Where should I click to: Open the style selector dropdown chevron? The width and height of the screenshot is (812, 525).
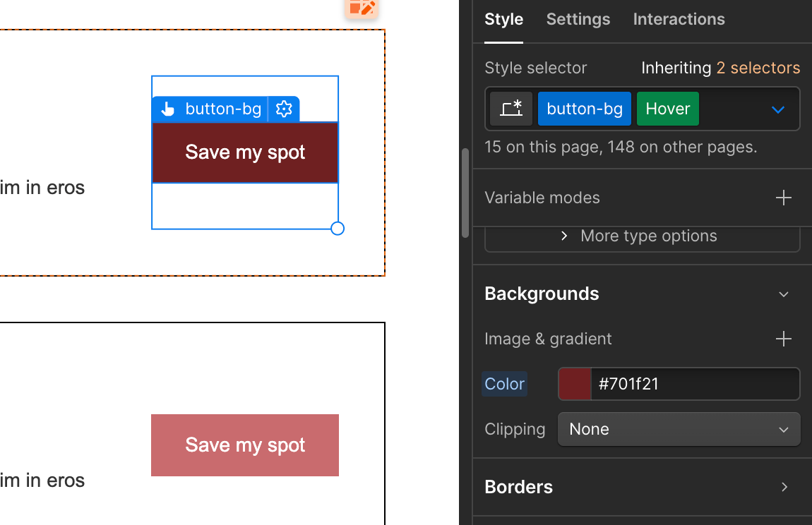777,109
